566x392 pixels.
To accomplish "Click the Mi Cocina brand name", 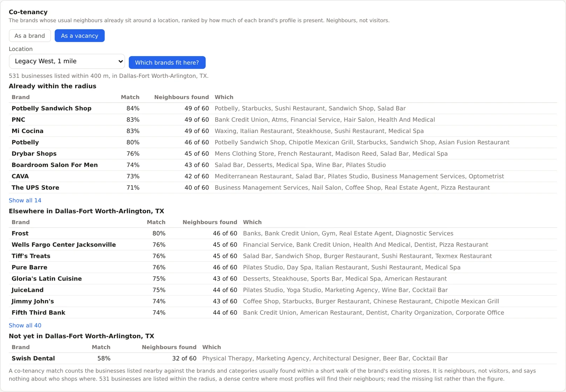I will click(28, 131).
